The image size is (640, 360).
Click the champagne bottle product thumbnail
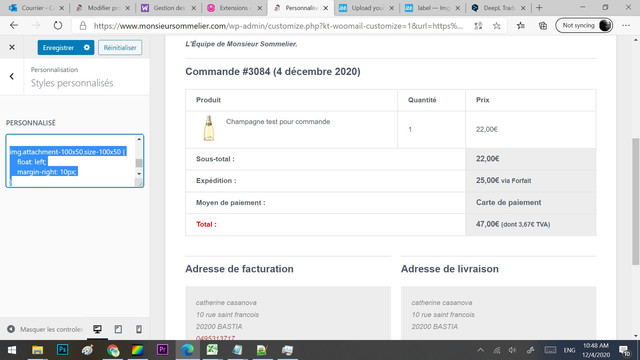point(209,128)
